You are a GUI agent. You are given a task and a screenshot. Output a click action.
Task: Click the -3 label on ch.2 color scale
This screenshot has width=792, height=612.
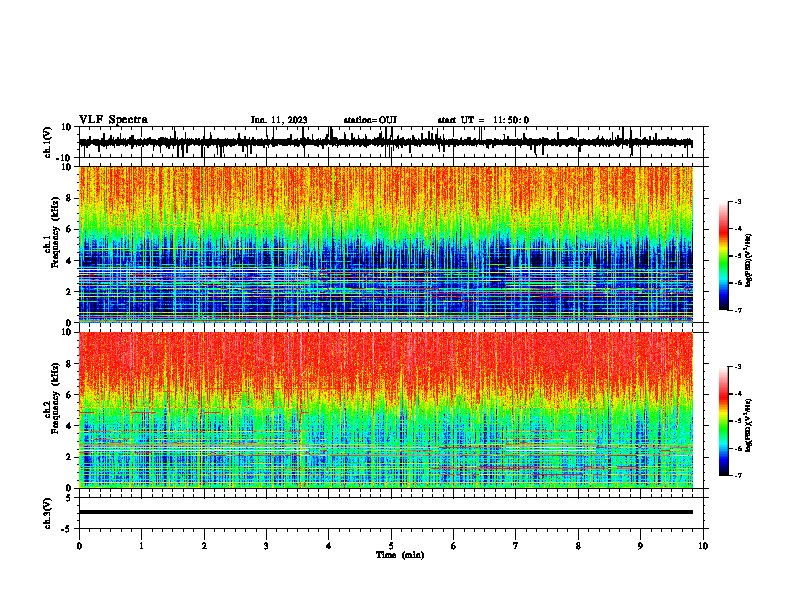737,367
